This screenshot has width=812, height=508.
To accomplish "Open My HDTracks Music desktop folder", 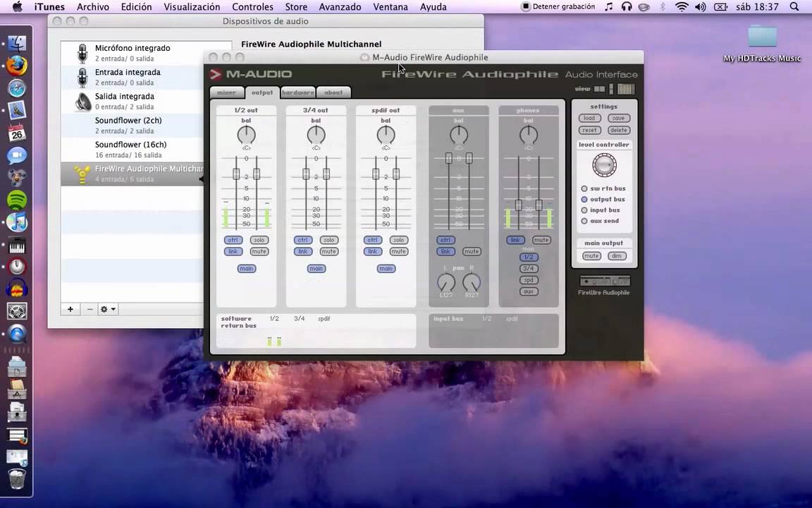I will click(762, 44).
